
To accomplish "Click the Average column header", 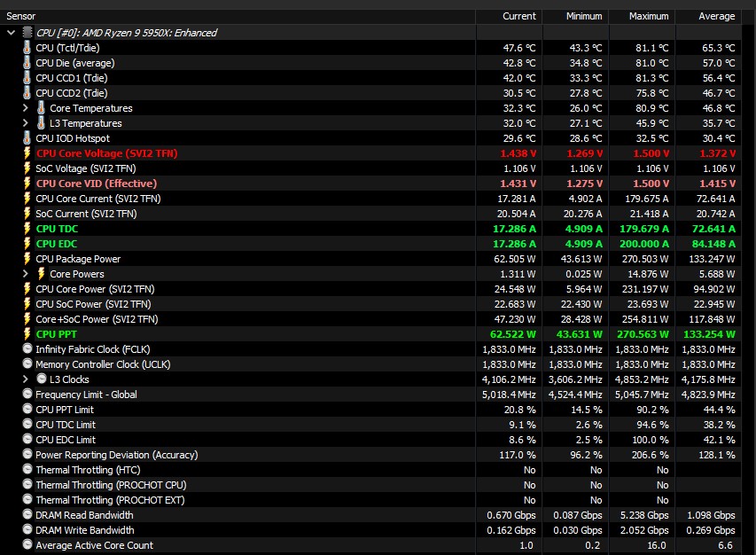I will point(709,16).
